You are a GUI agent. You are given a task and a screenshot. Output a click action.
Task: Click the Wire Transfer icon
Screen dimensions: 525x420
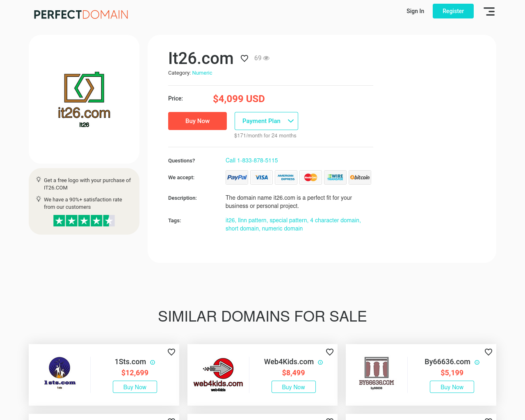point(336,178)
